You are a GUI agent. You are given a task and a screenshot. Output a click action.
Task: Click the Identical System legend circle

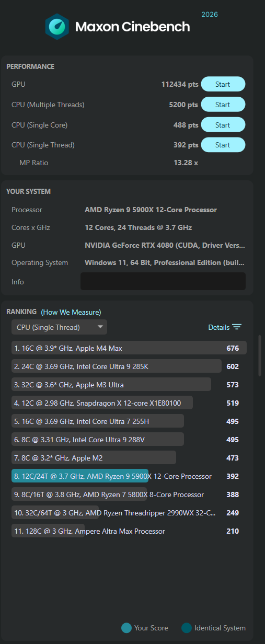coord(187,628)
